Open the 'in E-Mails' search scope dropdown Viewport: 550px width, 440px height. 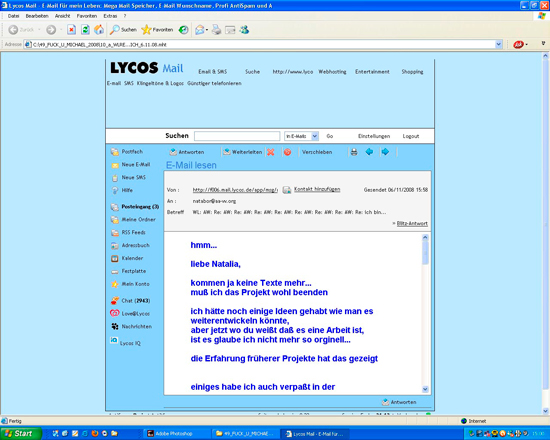pyautogui.click(x=302, y=136)
